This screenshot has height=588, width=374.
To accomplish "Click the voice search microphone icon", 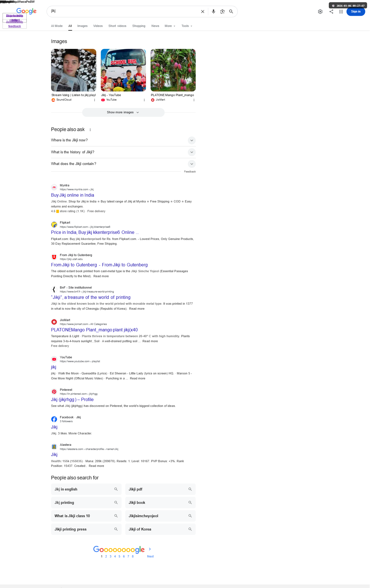I will pos(213,12).
